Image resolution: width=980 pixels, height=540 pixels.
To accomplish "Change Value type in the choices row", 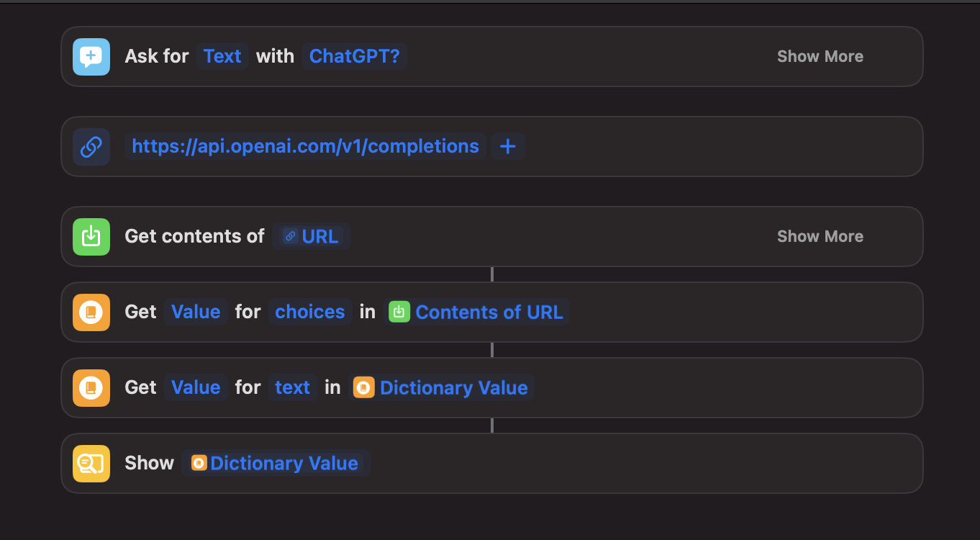I will (196, 312).
